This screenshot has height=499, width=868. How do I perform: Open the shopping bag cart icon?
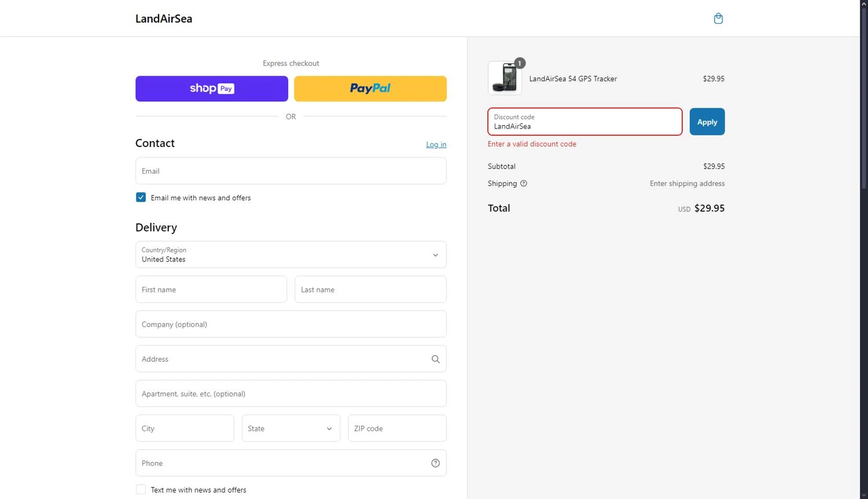718,19
